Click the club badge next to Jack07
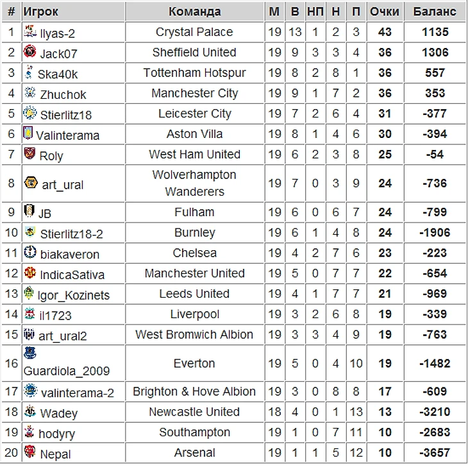 click(x=29, y=52)
